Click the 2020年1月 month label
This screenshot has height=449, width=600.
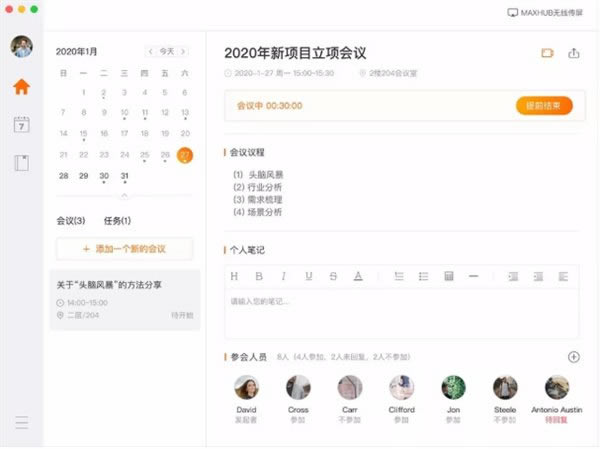77,51
